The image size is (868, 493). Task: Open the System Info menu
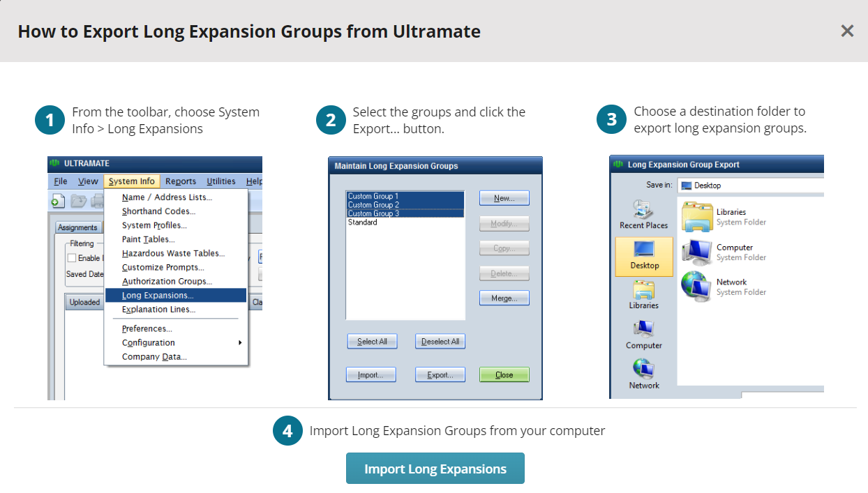click(x=132, y=181)
